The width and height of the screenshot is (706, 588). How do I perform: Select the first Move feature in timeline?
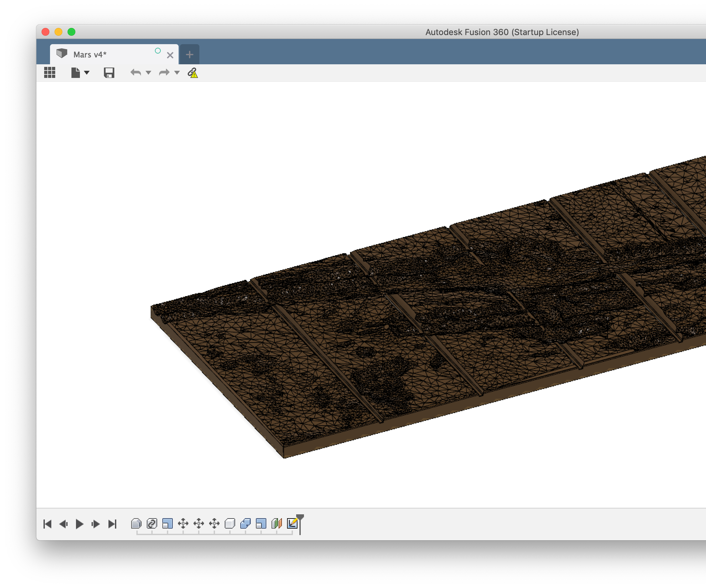pyautogui.click(x=183, y=523)
